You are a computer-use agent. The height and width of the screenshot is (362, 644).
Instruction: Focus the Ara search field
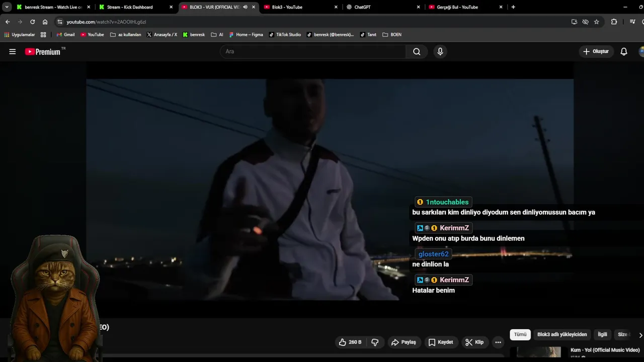tap(313, 51)
